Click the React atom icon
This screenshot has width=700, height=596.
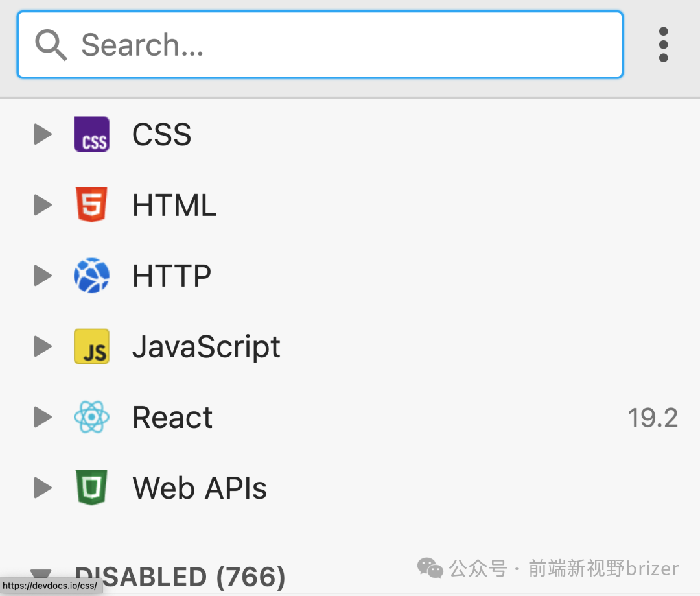click(x=91, y=417)
